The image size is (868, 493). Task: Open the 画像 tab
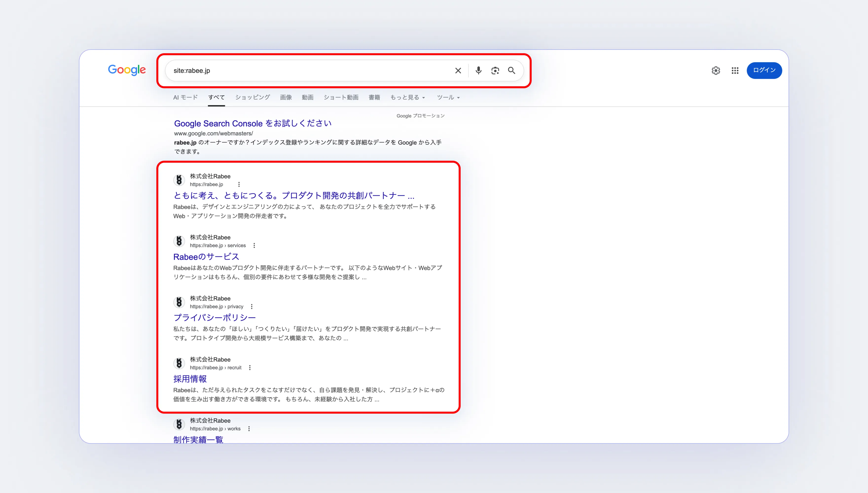click(286, 98)
